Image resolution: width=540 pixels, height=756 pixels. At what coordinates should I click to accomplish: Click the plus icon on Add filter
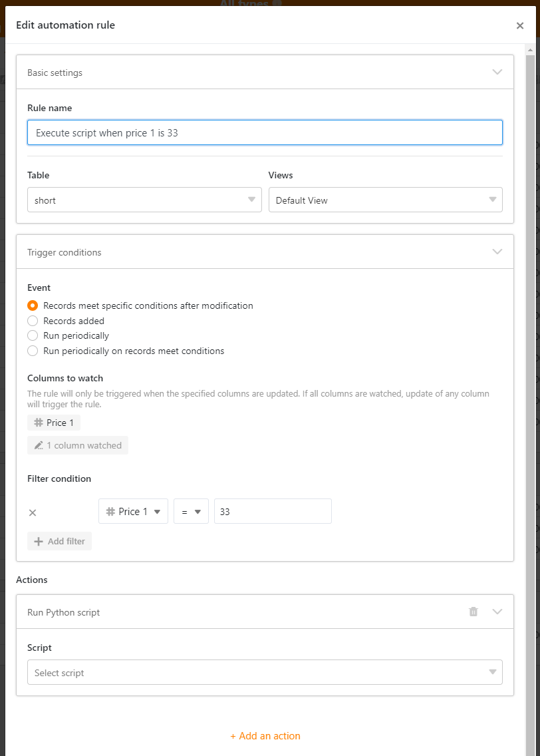(x=39, y=542)
